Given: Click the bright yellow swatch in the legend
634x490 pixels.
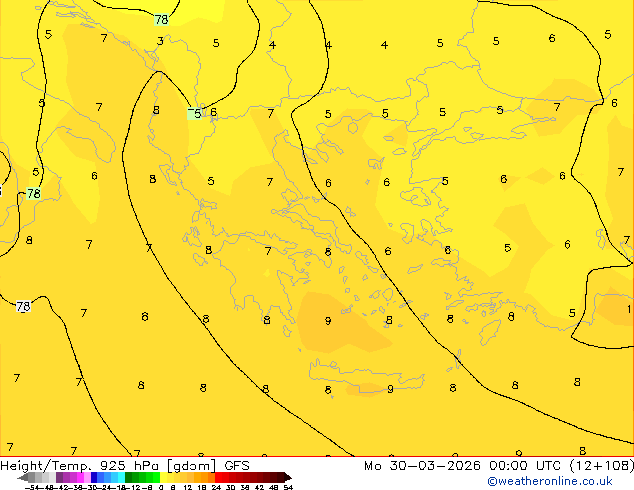Looking at the screenshot, I should (x=163, y=477).
